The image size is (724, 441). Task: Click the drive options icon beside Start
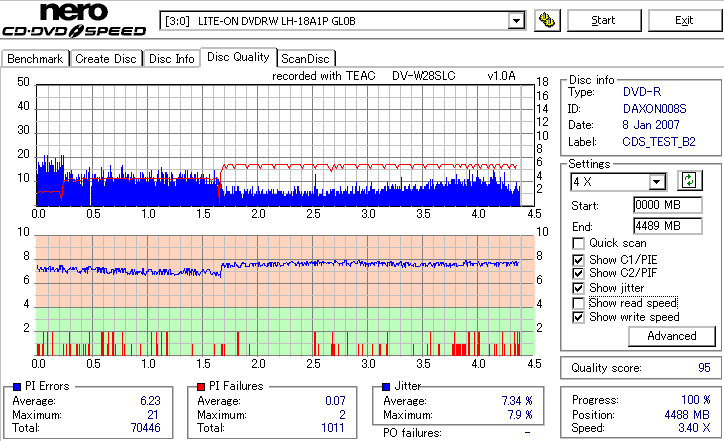point(547,20)
